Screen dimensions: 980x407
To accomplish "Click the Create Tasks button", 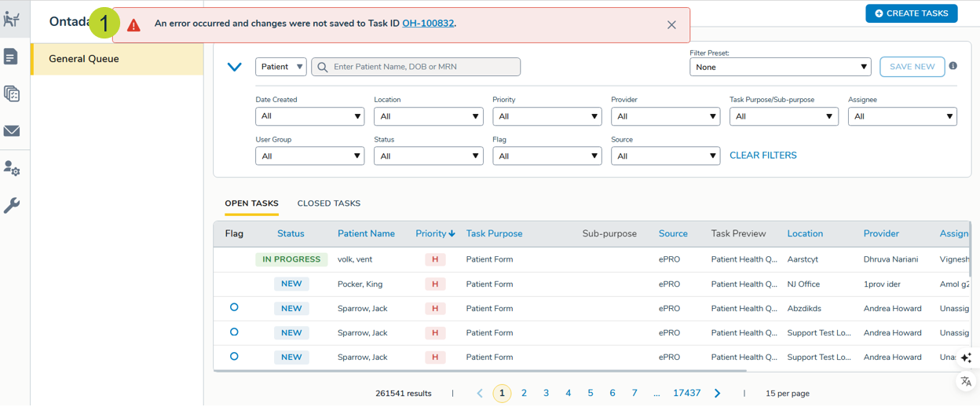I will [x=911, y=13].
